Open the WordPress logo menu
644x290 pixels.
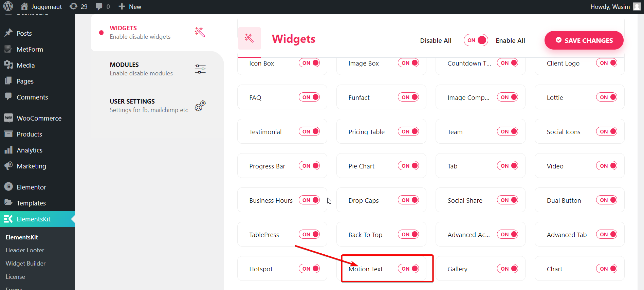(x=8, y=6)
